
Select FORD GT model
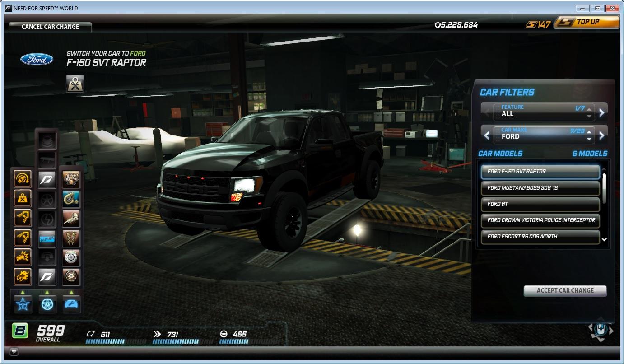point(540,204)
